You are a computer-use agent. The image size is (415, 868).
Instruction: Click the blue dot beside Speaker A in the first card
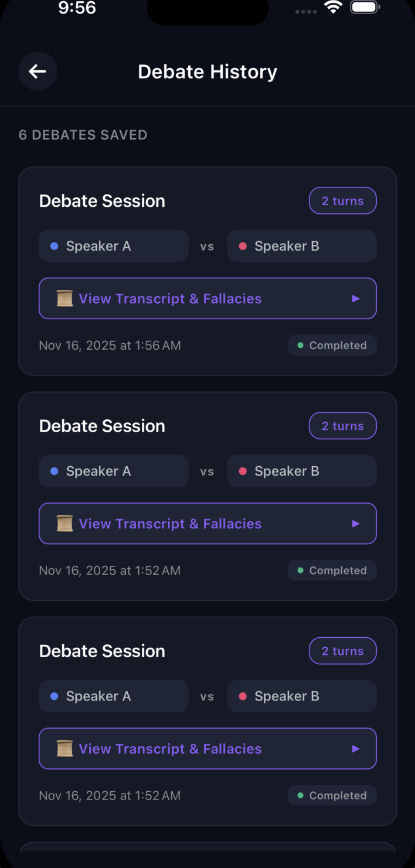55,246
